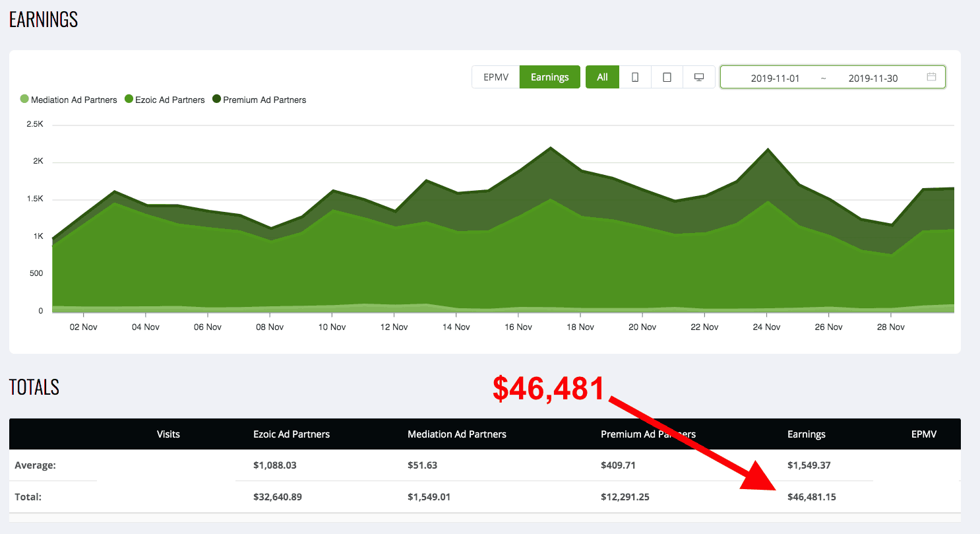Viewport: 980px width, 534px height.
Task: Click the 02 Nov x-axis label
Action: pyautogui.click(x=83, y=327)
